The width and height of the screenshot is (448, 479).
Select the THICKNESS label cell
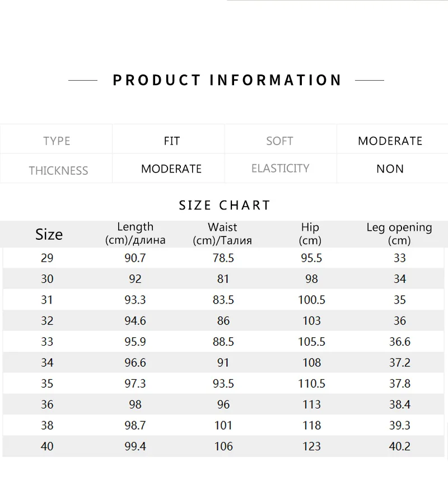coord(56,168)
